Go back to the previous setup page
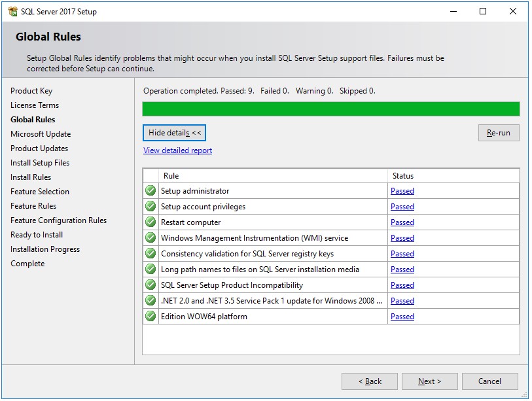The image size is (532, 401). 370,381
